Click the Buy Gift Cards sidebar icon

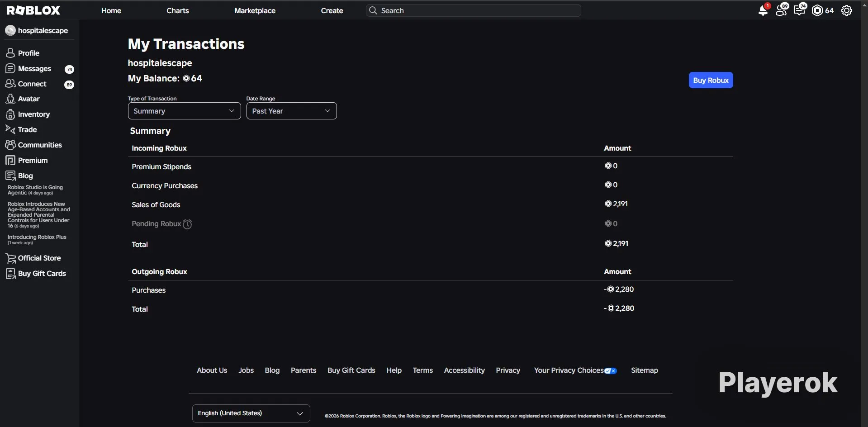point(10,274)
